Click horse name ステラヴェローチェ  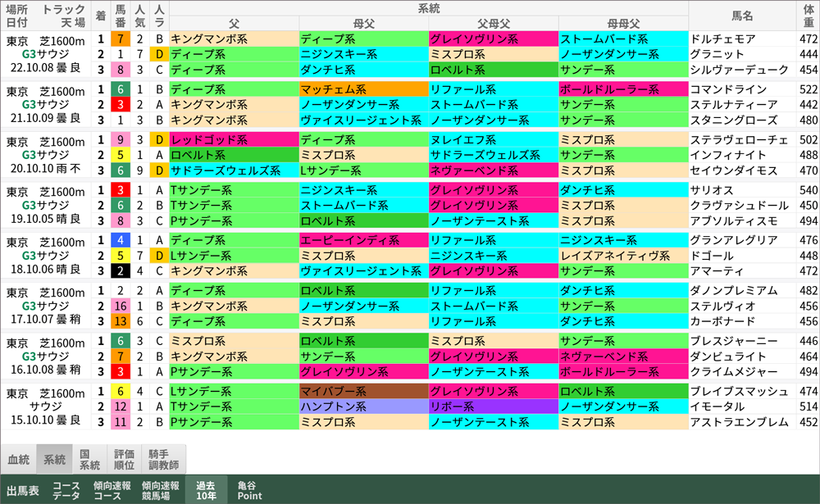(x=739, y=139)
